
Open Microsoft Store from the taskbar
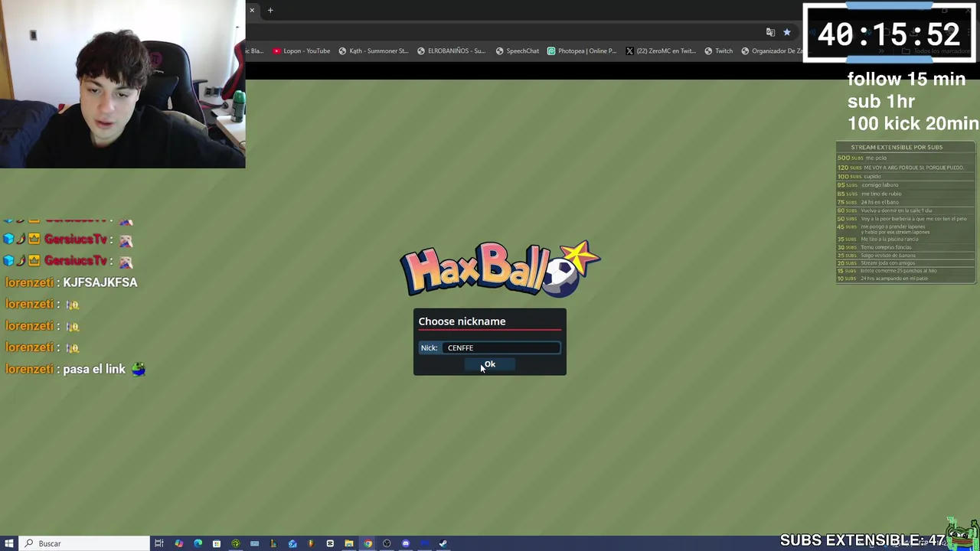pos(217,543)
